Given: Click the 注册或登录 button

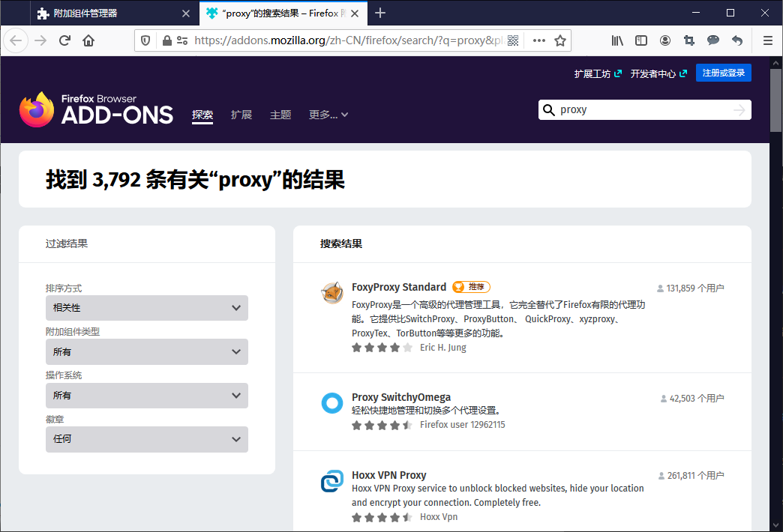Looking at the screenshot, I should pos(724,73).
